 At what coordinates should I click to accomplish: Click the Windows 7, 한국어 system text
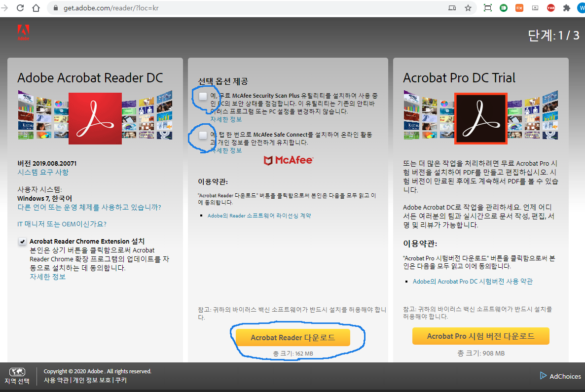[x=44, y=198]
